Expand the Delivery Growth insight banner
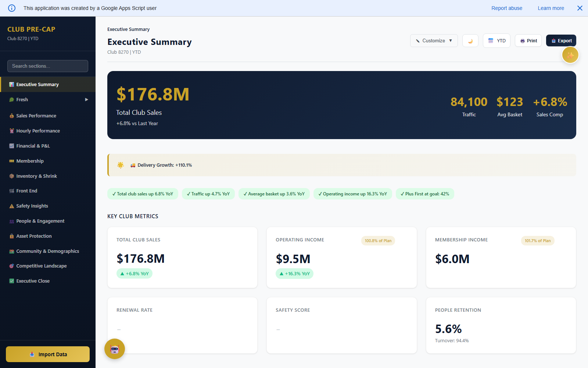 (x=342, y=165)
